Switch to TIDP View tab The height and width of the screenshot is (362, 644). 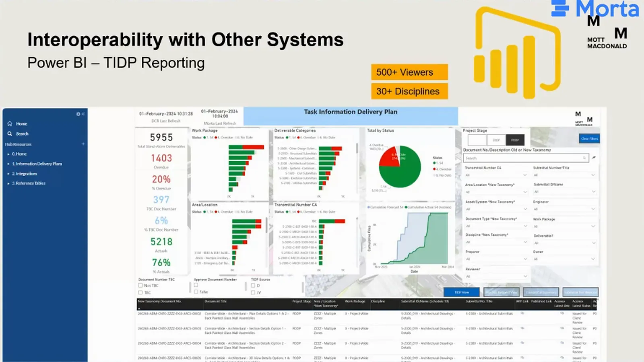coord(462,292)
